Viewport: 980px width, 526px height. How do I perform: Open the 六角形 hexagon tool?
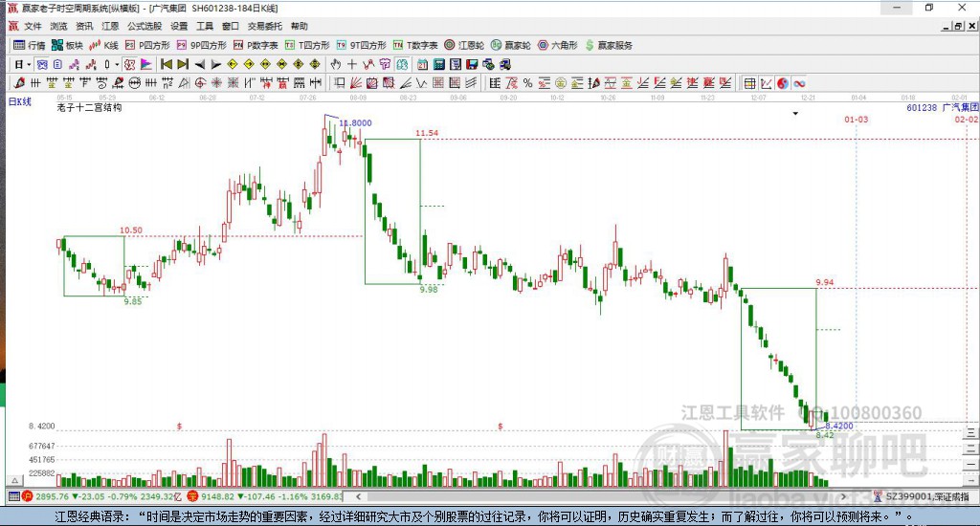pyautogui.click(x=558, y=45)
